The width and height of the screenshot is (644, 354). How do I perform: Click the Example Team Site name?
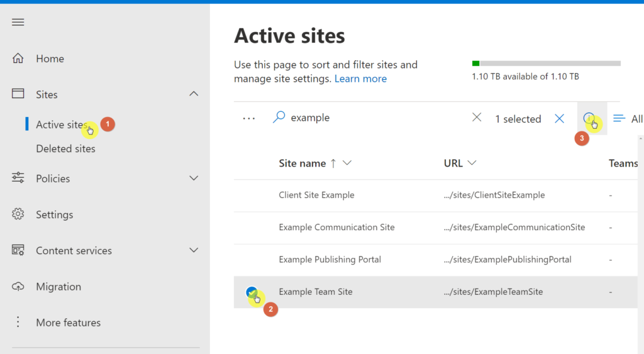[x=316, y=292]
